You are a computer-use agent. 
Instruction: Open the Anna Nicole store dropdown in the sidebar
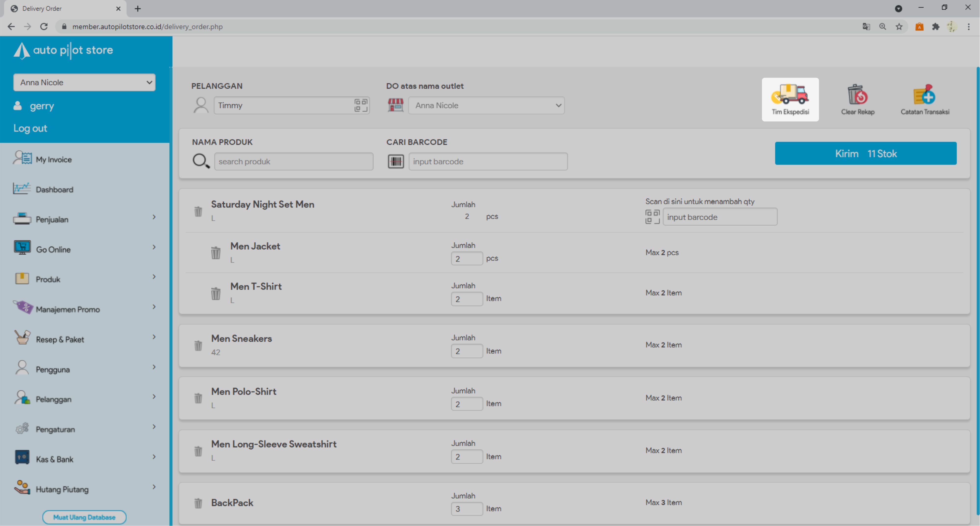[x=84, y=83]
